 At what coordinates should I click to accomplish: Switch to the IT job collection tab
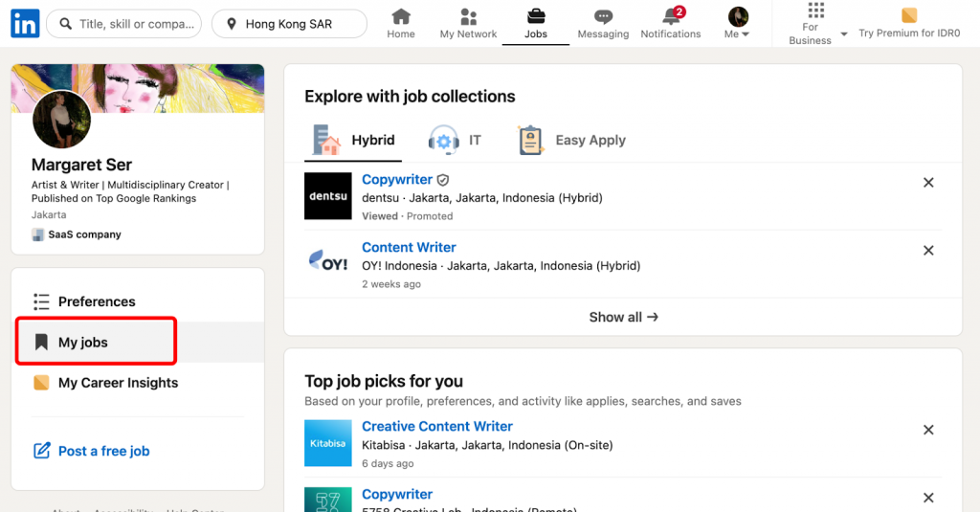456,141
